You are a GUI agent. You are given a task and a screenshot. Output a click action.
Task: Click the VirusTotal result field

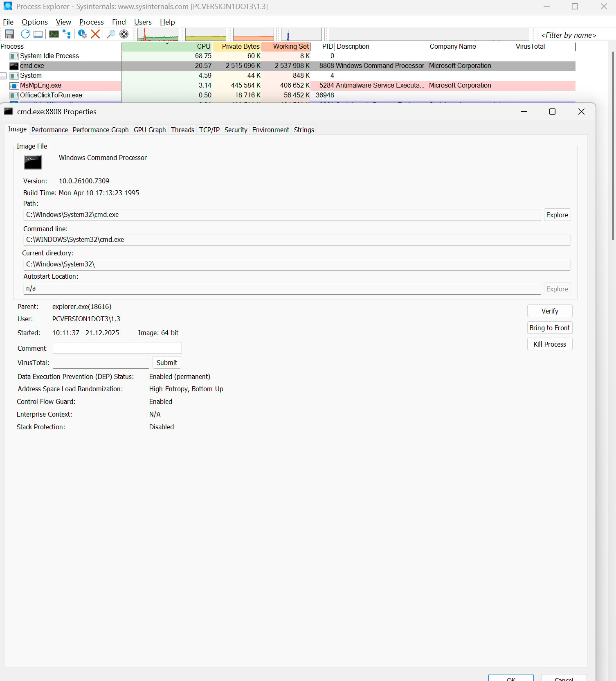point(101,363)
